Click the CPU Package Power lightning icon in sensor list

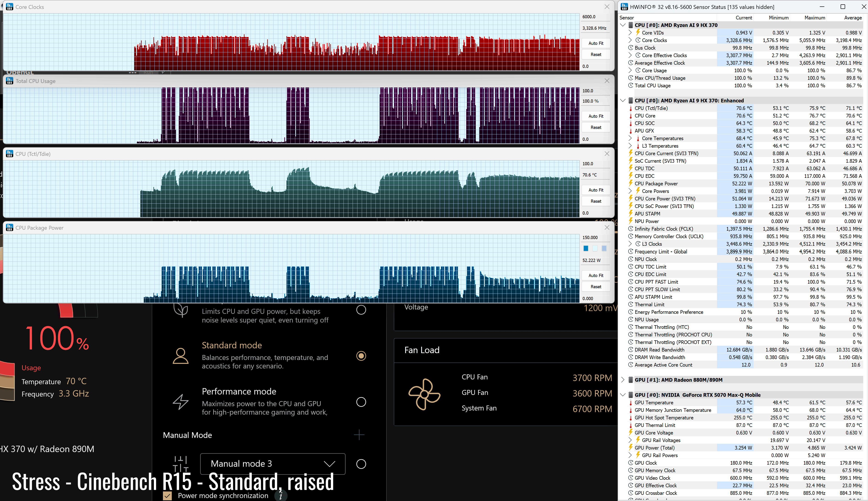pyautogui.click(x=631, y=183)
